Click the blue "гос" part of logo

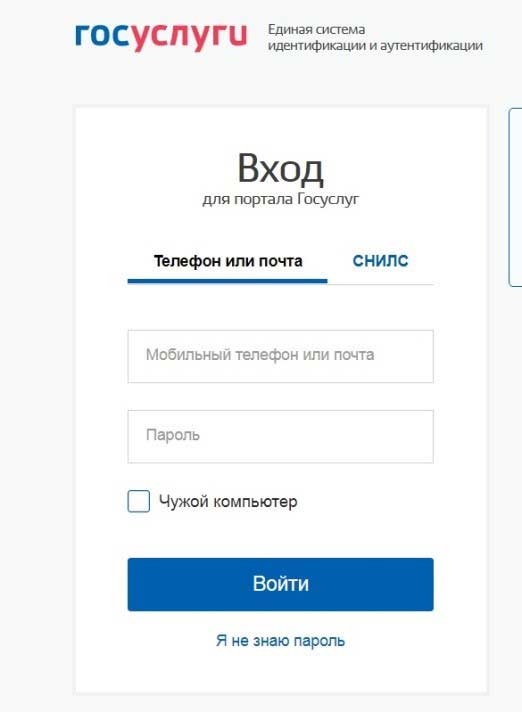tap(103, 35)
